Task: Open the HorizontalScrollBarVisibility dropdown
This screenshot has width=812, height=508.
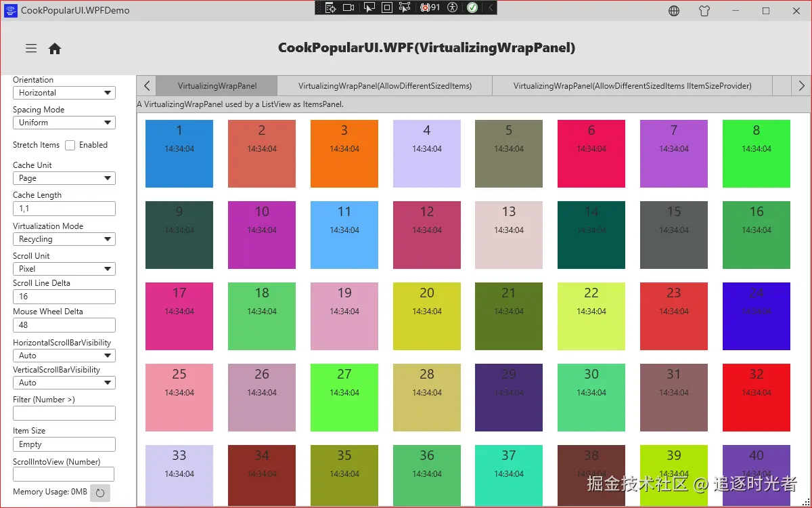Action: tap(64, 356)
